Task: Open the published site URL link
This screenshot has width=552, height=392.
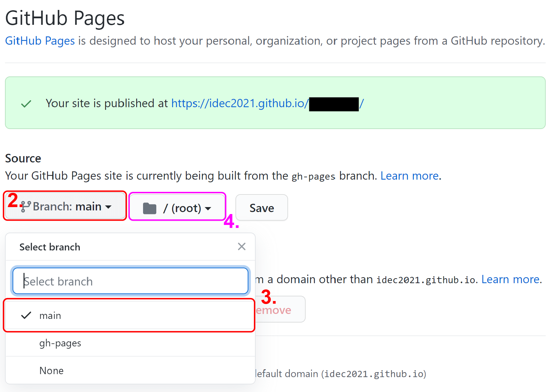Action: [268, 104]
